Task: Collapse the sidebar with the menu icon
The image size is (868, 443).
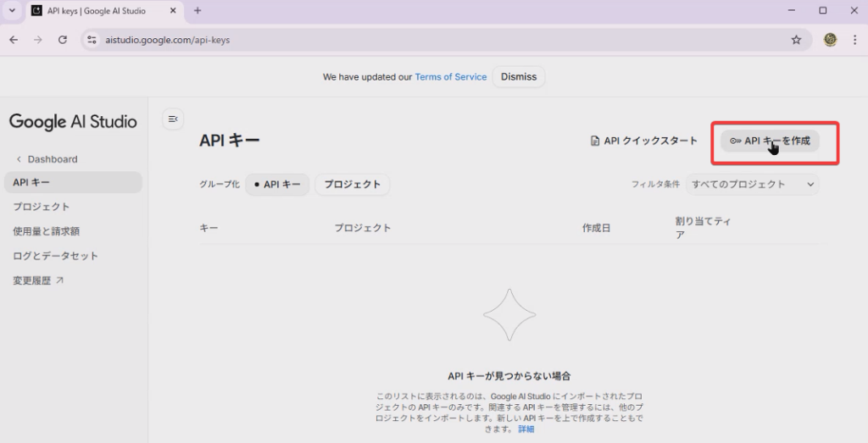Action: [x=173, y=119]
